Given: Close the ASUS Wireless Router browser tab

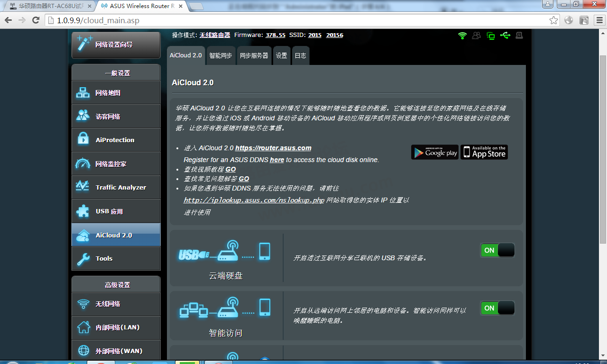Looking at the screenshot, I should [x=181, y=6].
